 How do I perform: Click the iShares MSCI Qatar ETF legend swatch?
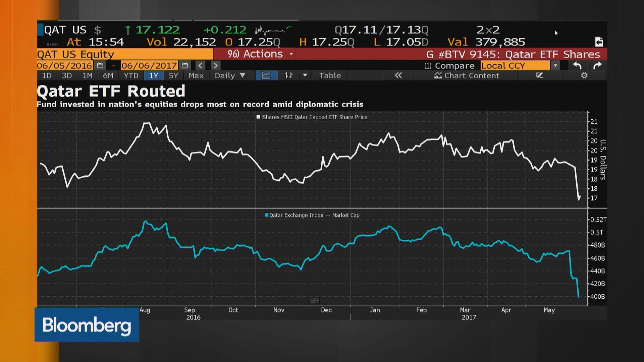click(258, 117)
